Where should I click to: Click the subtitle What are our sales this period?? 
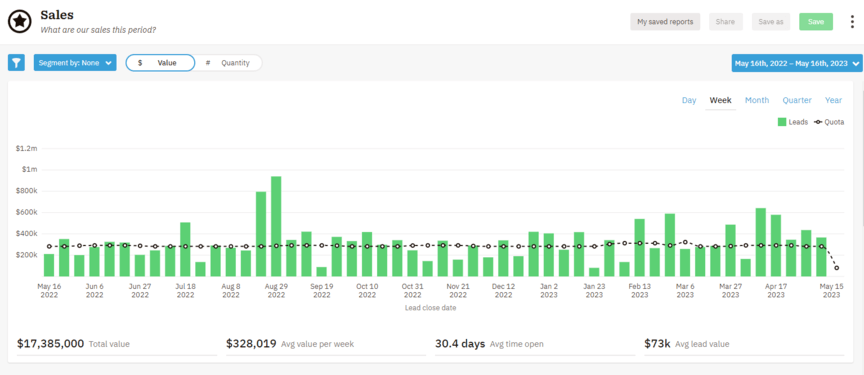click(98, 30)
